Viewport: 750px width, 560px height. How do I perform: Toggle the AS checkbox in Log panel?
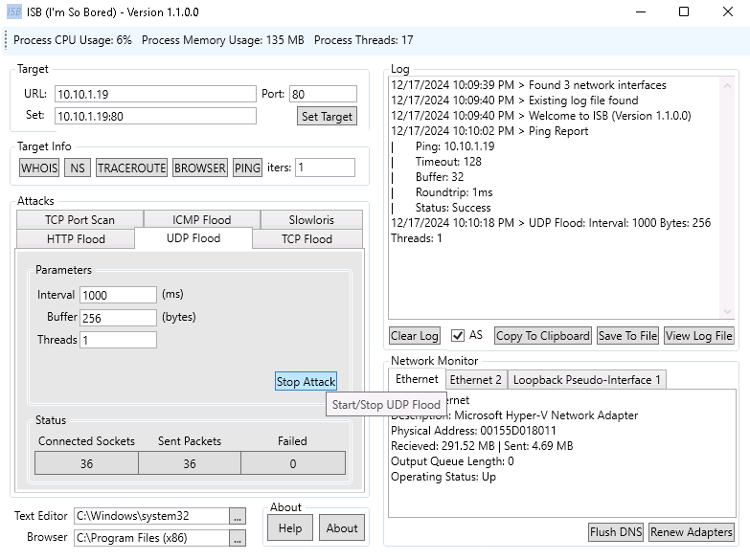click(x=457, y=335)
